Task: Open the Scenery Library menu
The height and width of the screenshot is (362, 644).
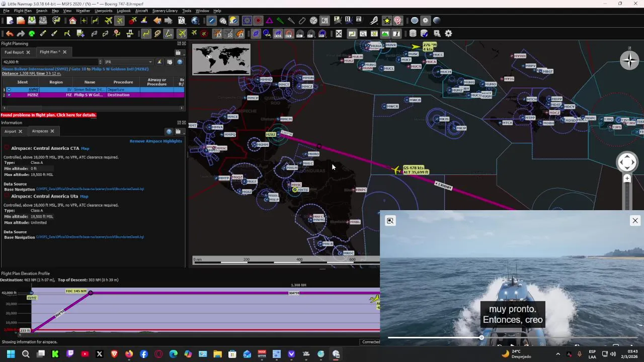Action: (x=165, y=11)
